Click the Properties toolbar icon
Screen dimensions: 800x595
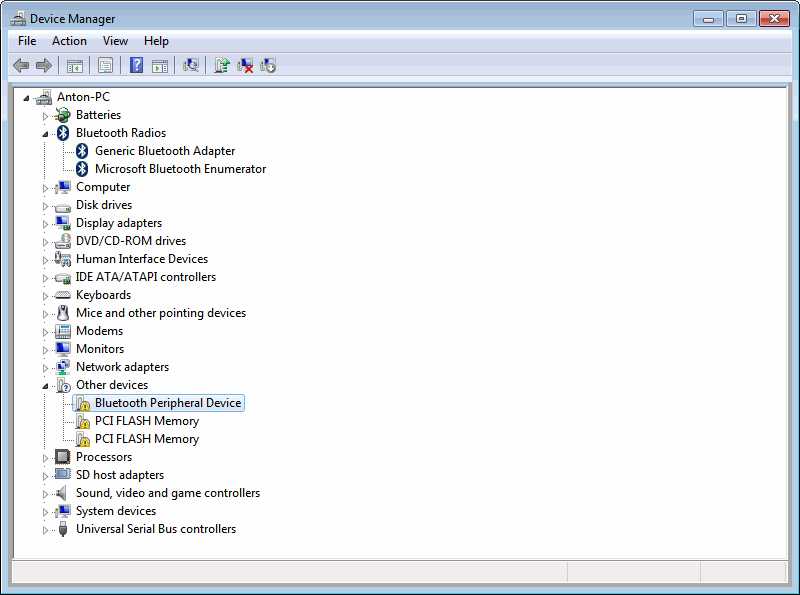(x=105, y=65)
